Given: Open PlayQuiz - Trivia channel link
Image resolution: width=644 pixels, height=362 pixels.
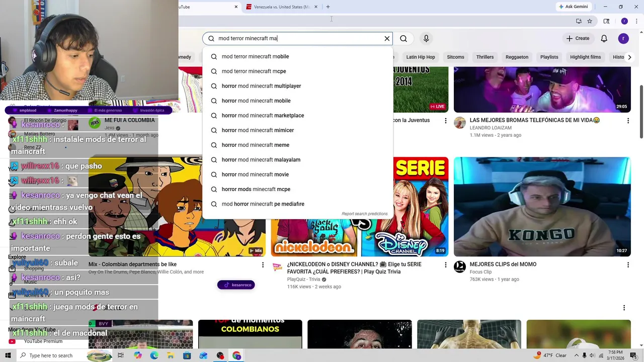Looking at the screenshot, I should [303, 280].
